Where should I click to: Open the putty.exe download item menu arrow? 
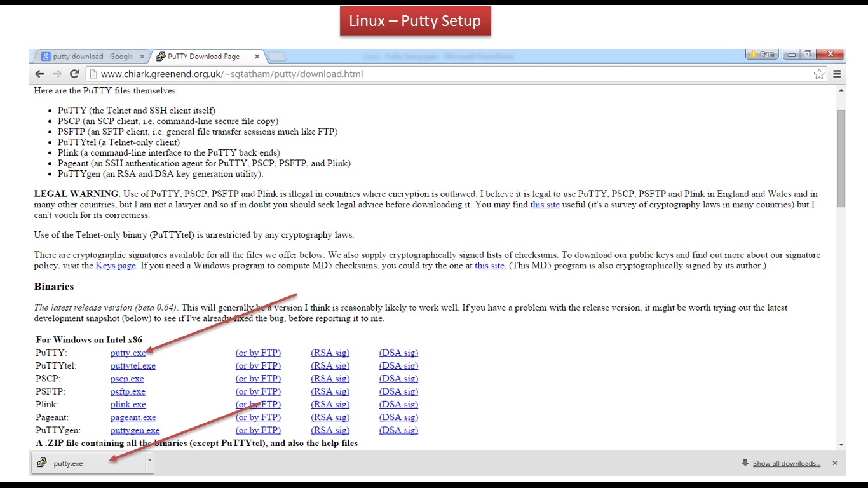[x=149, y=463]
